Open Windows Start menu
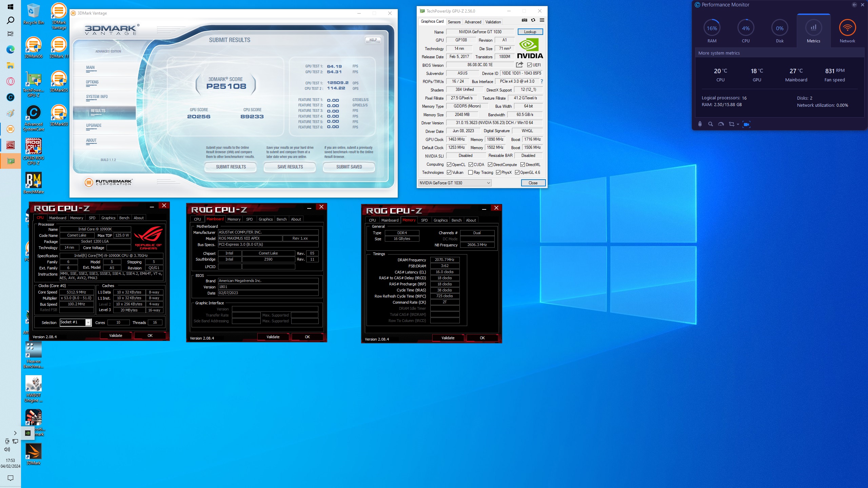 point(11,6)
